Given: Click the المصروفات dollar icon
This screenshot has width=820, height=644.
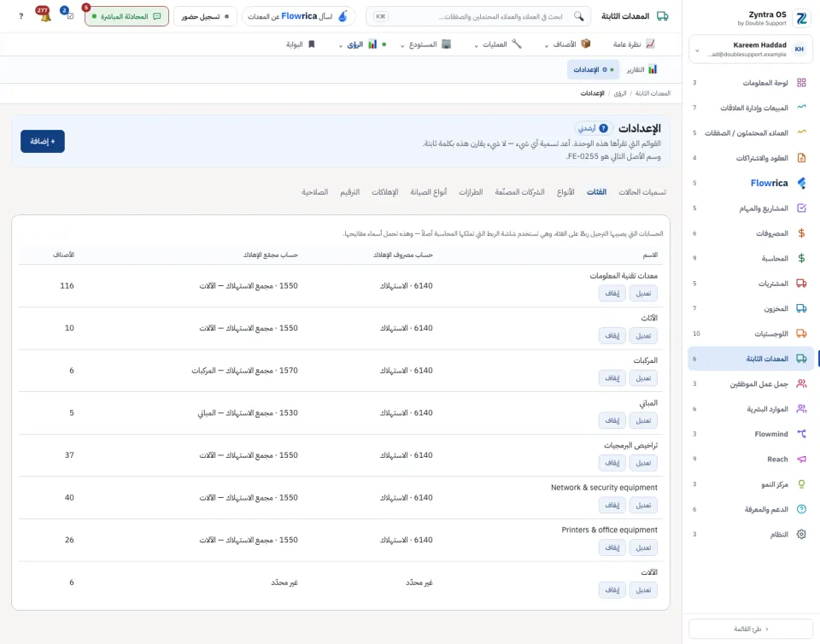Looking at the screenshot, I should click(801, 233).
